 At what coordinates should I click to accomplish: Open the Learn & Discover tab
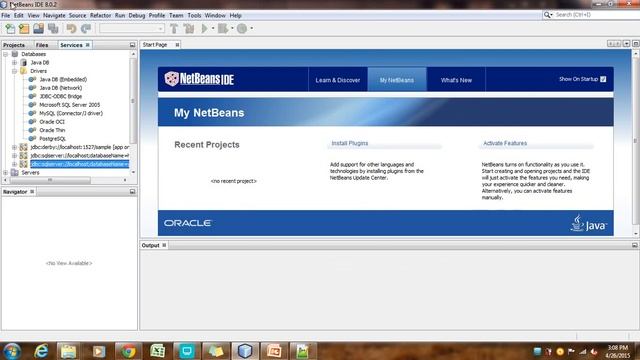(338, 80)
